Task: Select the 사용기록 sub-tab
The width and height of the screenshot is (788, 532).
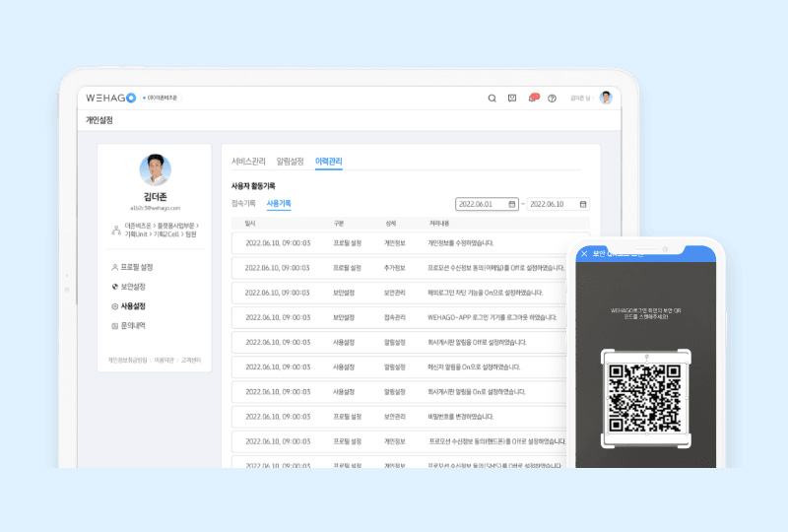Action: tap(279, 203)
